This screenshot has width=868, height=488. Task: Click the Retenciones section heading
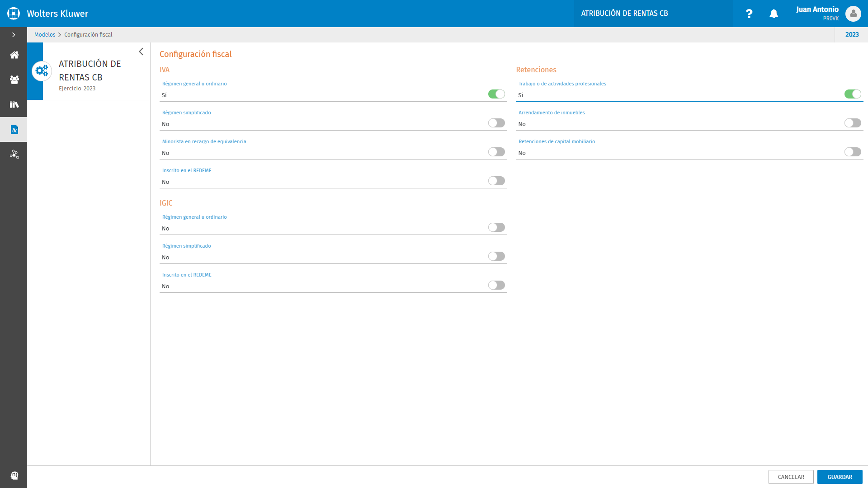click(x=536, y=70)
